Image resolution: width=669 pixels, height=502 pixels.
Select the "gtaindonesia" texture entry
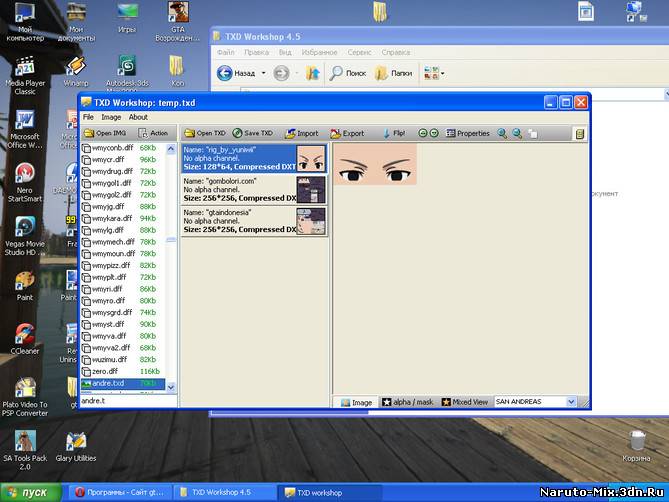coord(254,221)
